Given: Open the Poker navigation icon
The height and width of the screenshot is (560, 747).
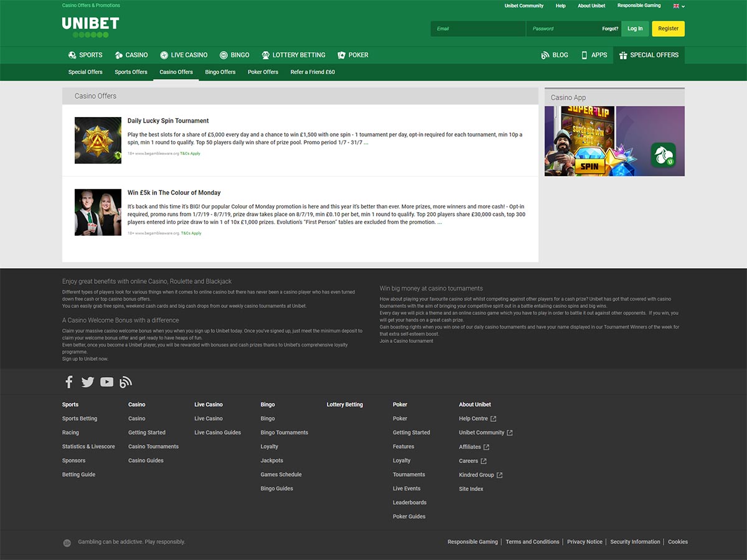Looking at the screenshot, I should [341, 55].
